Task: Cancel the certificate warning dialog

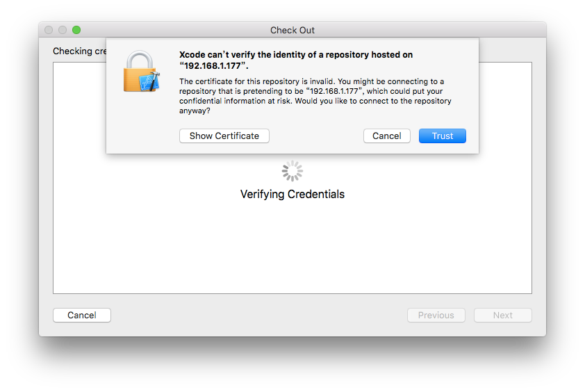Action: 386,136
